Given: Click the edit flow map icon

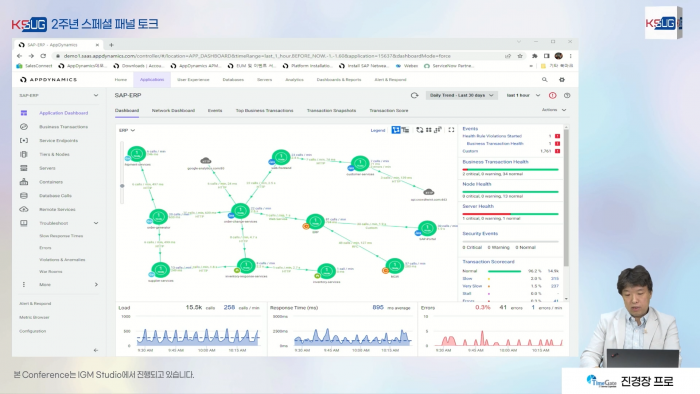Looking at the screenshot, I should pos(438,130).
